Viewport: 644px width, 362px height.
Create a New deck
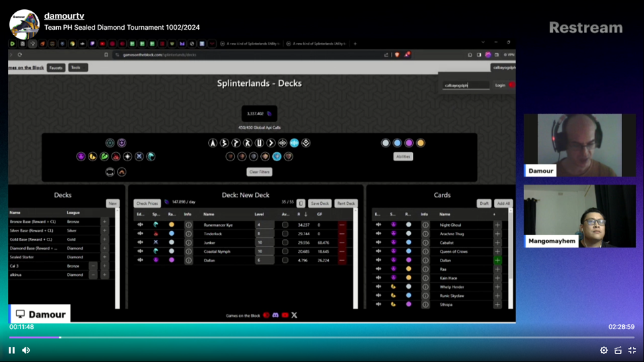click(112, 203)
